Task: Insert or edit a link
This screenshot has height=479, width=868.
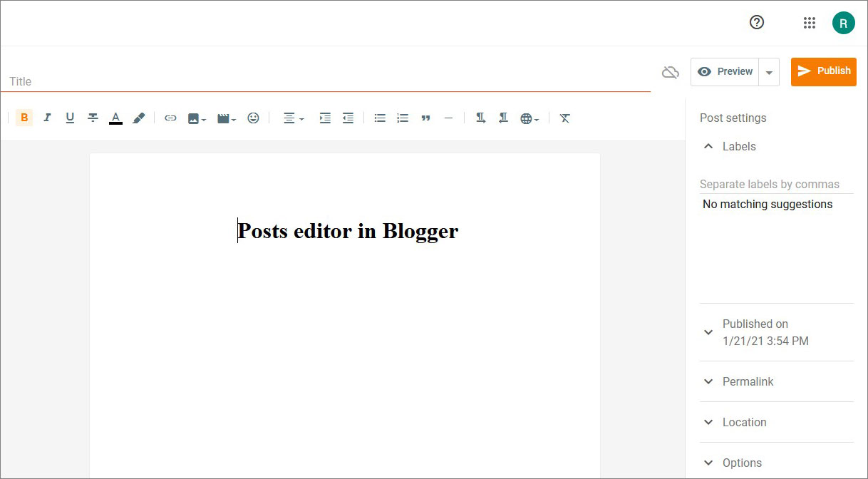Action: coord(170,118)
